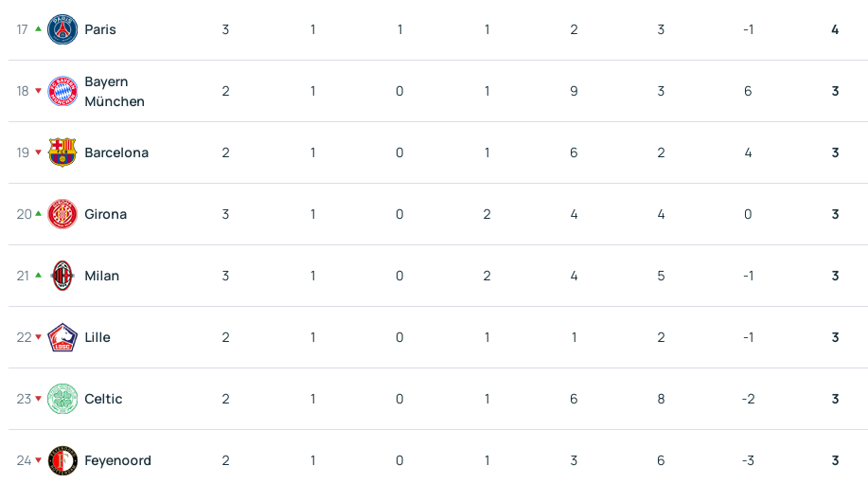Image resolution: width=868 pixels, height=484 pixels.
Task: Click Paris points total of 4
Action: (835, 29)
